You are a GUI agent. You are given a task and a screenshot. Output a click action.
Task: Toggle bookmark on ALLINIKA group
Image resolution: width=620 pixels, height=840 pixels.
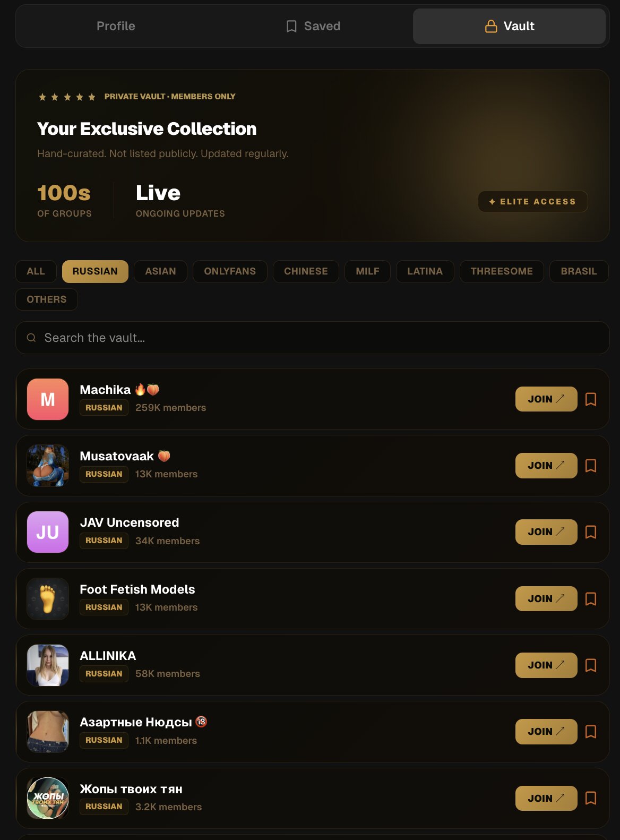590,665
